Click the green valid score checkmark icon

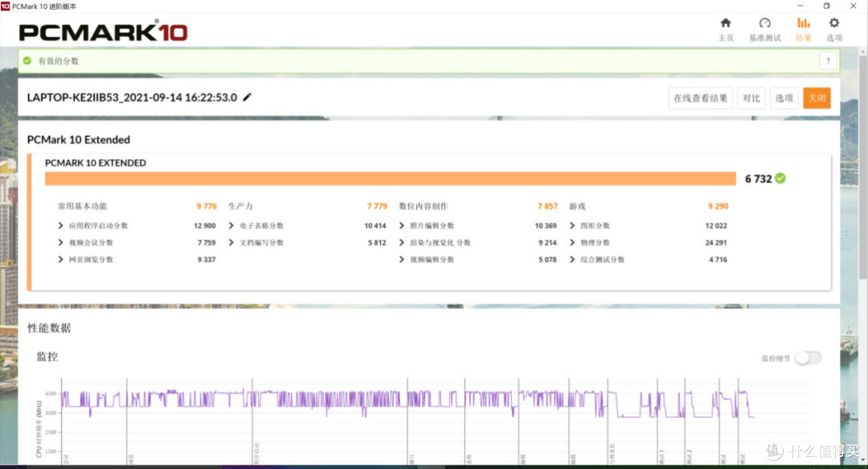tap(27, 60)
